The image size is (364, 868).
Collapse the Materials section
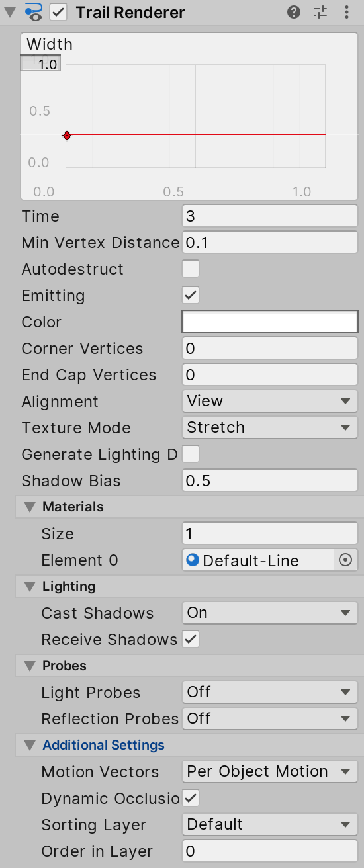[29, 507]
